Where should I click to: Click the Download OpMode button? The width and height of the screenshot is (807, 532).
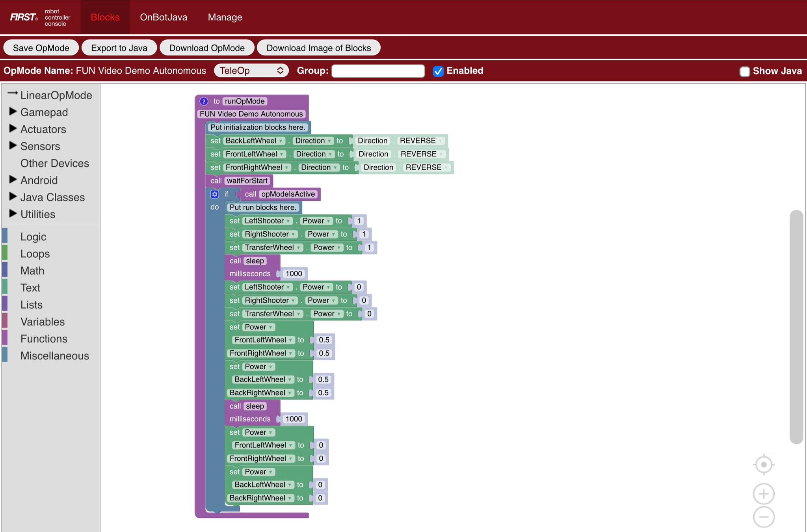[x=207, y=48]
